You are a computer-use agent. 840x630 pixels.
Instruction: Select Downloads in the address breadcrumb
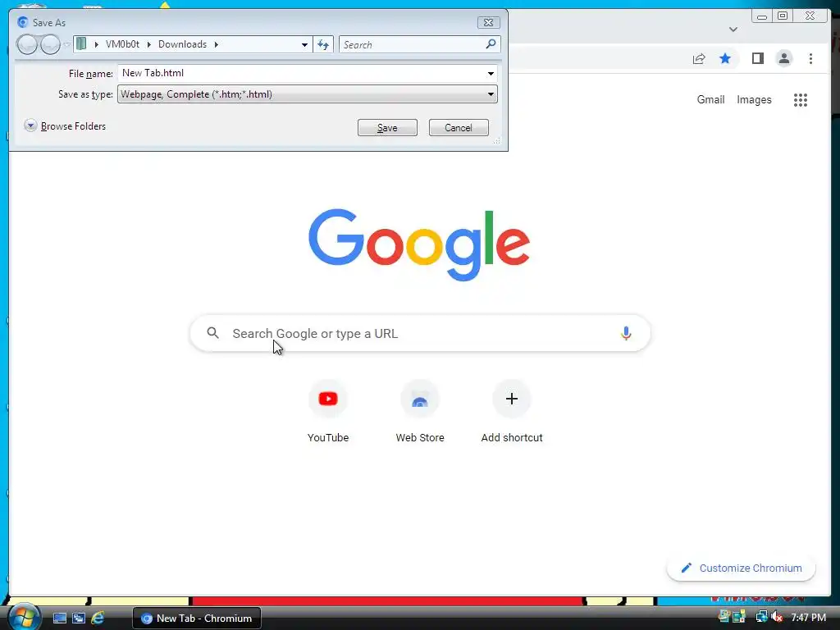point(182,44)
